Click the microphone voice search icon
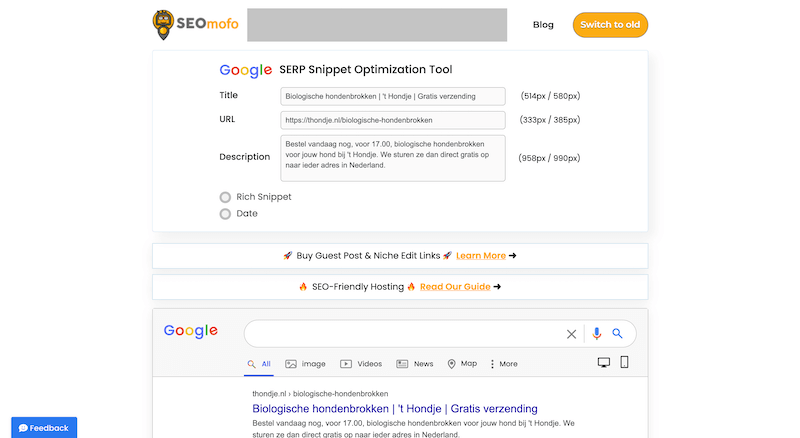The width and height of the screenshot is (800, 438). coord(597,334)
